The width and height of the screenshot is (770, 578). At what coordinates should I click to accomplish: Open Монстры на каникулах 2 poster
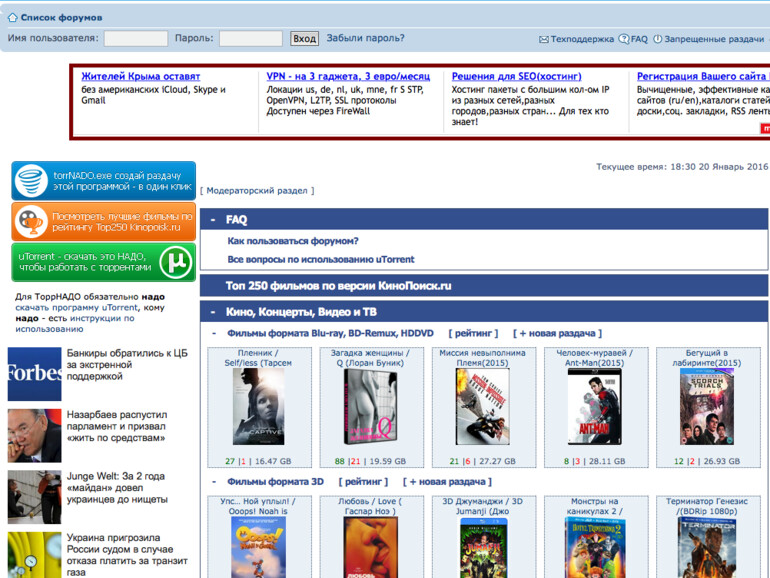pyautogui.click(x=594, y=548)
